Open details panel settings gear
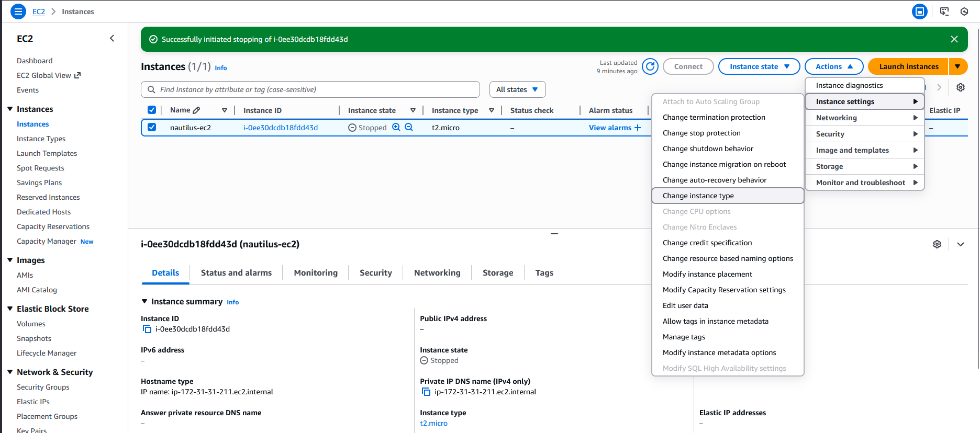980x433 pixels. tap(937, 244)
